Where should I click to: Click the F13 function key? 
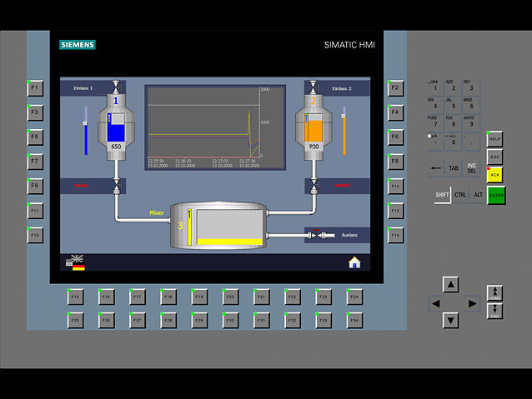pyautogui.click(x=35, y=235)
